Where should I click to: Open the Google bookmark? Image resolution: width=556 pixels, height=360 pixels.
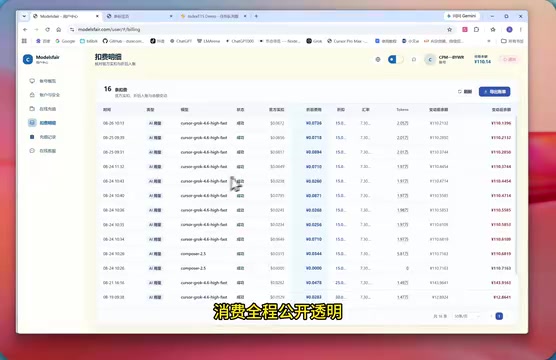coord(65,41)
